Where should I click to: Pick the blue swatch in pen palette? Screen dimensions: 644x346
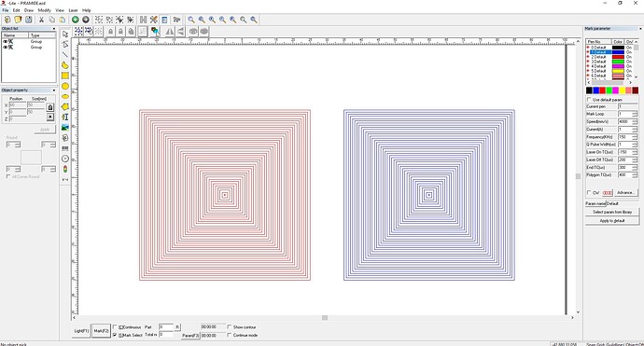click(596, 90)
